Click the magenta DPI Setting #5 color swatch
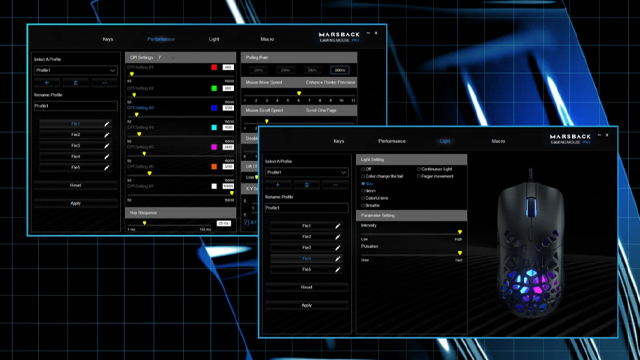640x360 pixels. (214, 147)
